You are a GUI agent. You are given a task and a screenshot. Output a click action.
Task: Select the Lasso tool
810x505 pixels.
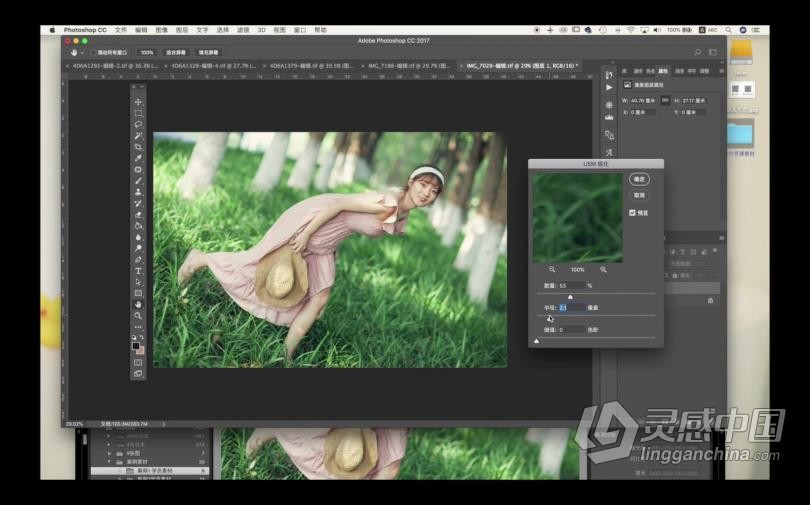[x=138, y=124]
